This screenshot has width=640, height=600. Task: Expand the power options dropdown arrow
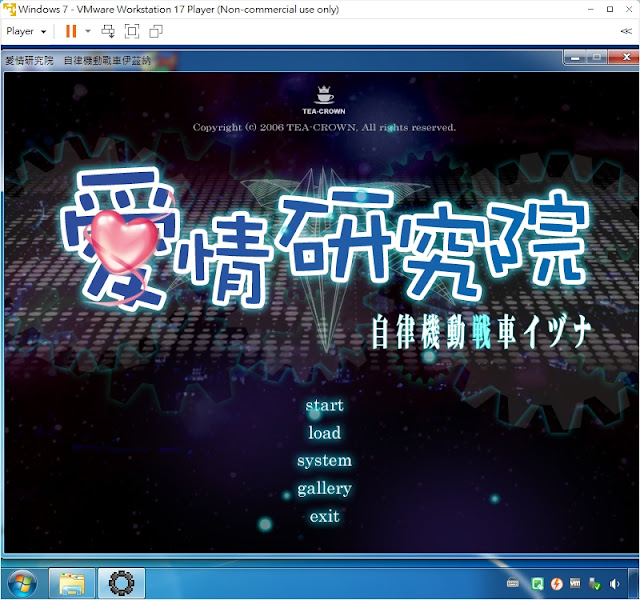click(x=88, y=31)
